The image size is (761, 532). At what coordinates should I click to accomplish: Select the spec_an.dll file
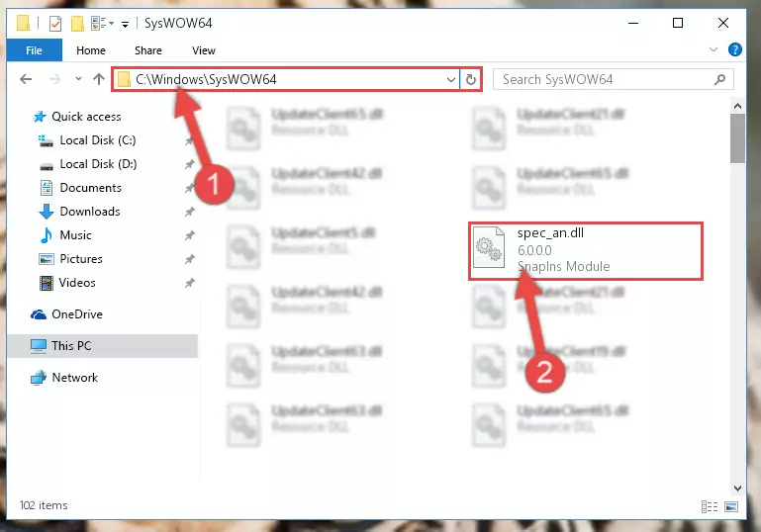(x=585, y=250)
